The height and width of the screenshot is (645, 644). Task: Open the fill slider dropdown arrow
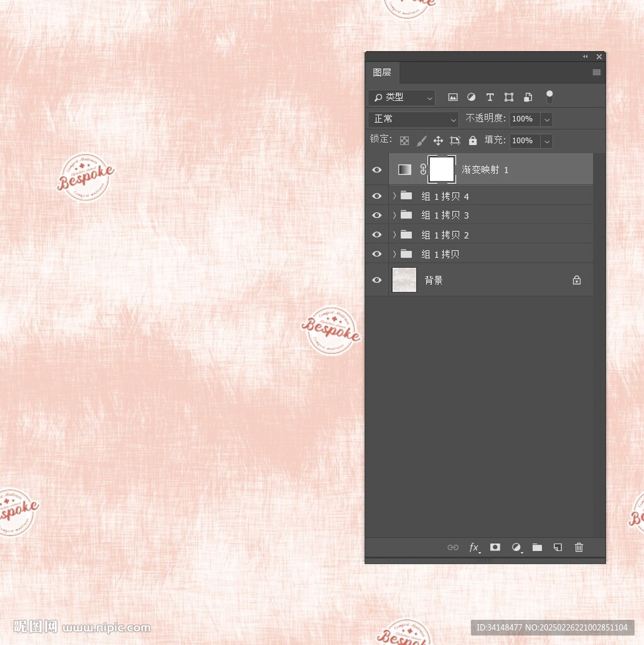[547, 141]
